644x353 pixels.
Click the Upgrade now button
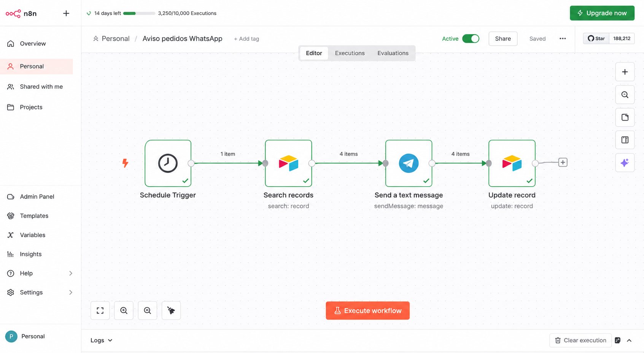click(x=602, y=13)
